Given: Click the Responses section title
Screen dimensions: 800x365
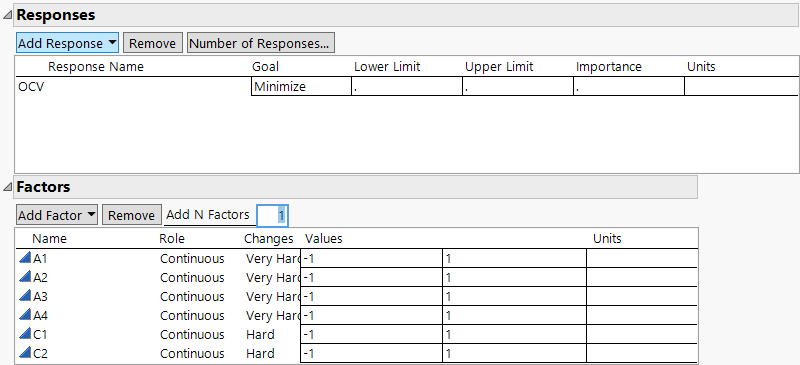Looking at the screenshot, I should click(x=56, y=15).
